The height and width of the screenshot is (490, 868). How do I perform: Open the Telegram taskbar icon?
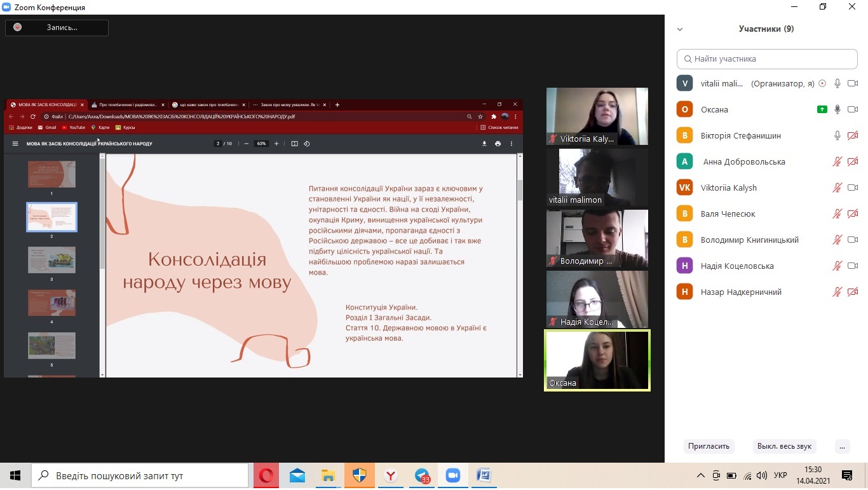pos(422,475)
